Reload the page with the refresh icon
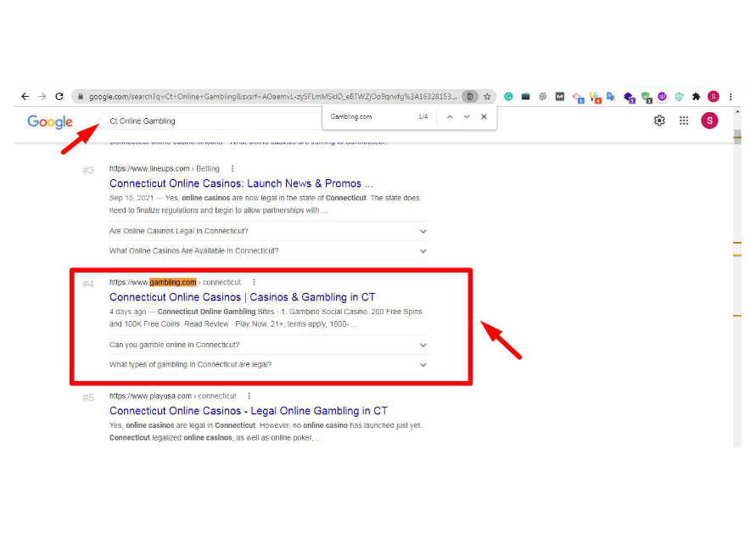Image resolution: width=756 pixels, height=534 pixels. click(x=59, y=97)
